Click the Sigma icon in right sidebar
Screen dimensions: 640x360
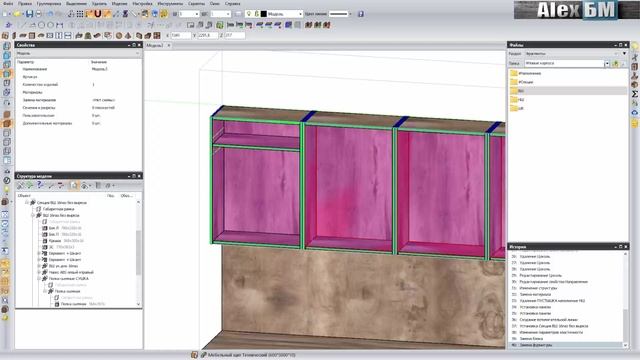[x=635, y=94]
